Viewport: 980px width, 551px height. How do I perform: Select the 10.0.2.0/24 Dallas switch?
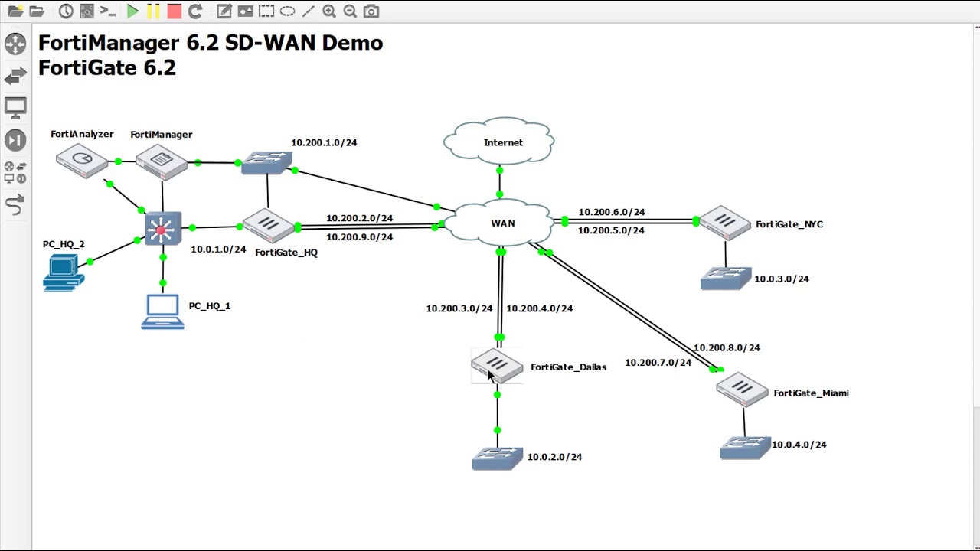coord(498,458)
